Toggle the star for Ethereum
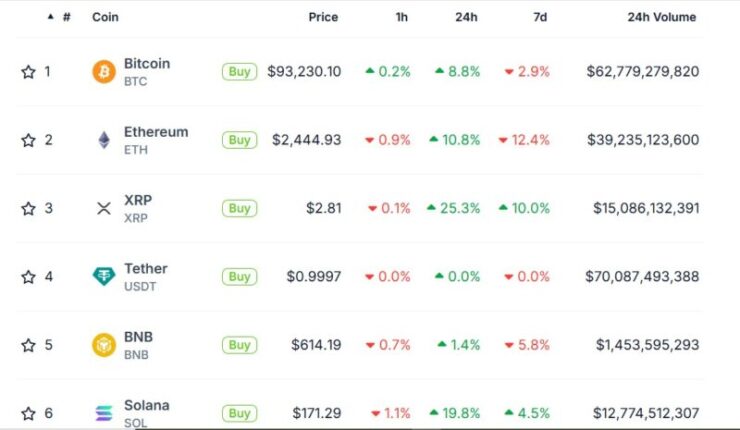740x430 pixels. (x=28, y=140)
